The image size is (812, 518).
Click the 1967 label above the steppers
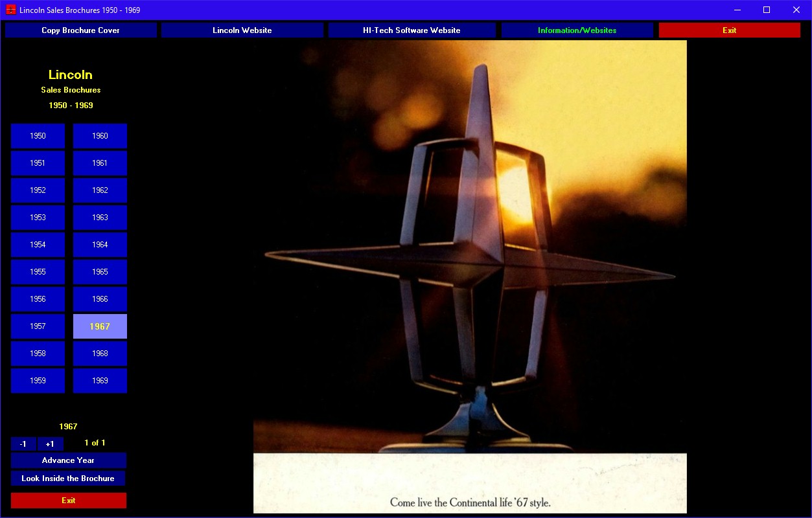click(68, 427)
